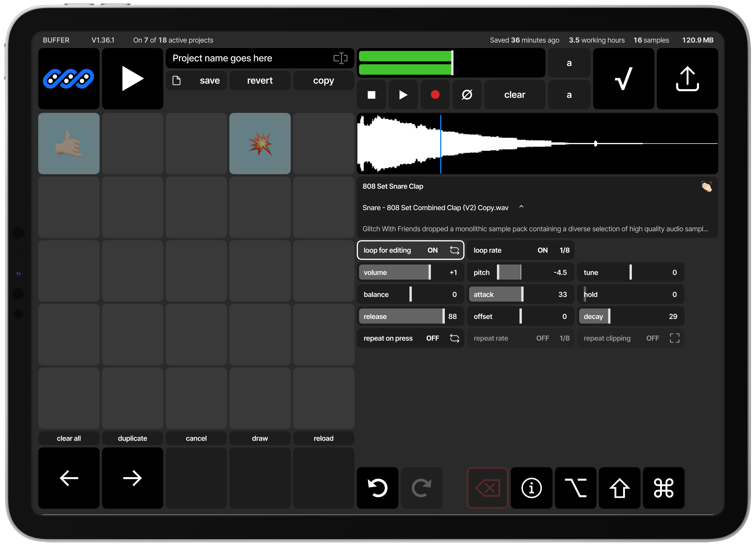756x547 pixels.
Task: Stop playback with the square icon
Action: coord(371,95)
